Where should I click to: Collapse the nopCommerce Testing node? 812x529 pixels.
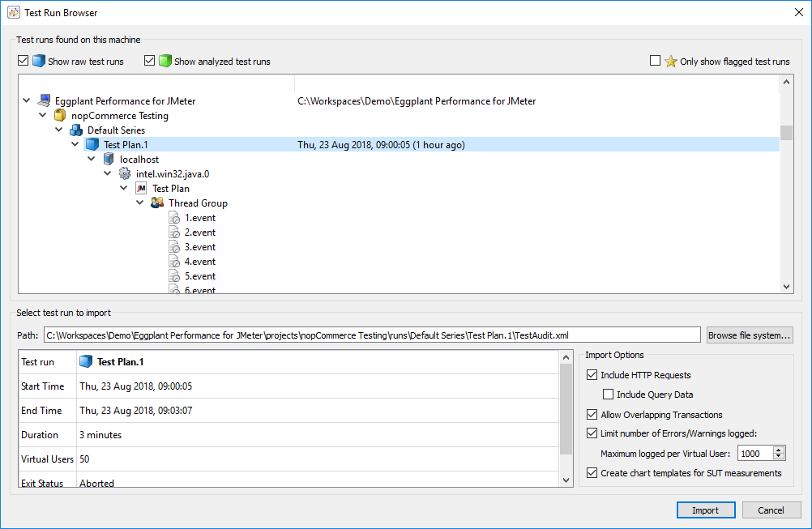coord(42,115)
